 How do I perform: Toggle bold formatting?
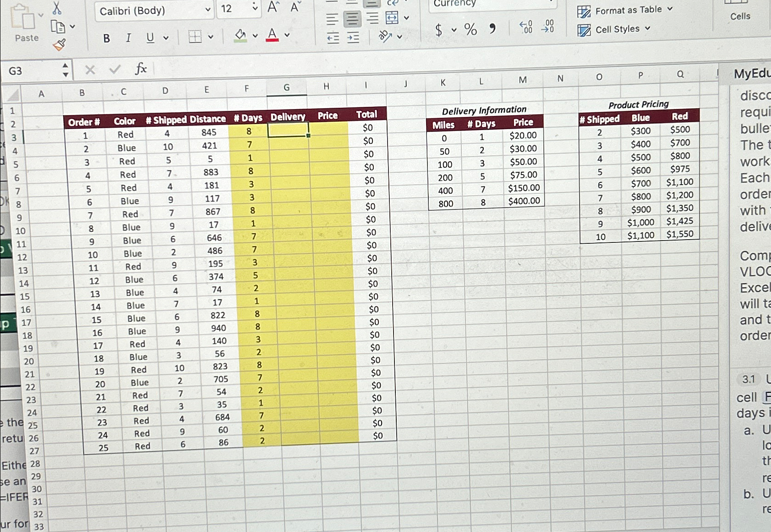(106, 38)
